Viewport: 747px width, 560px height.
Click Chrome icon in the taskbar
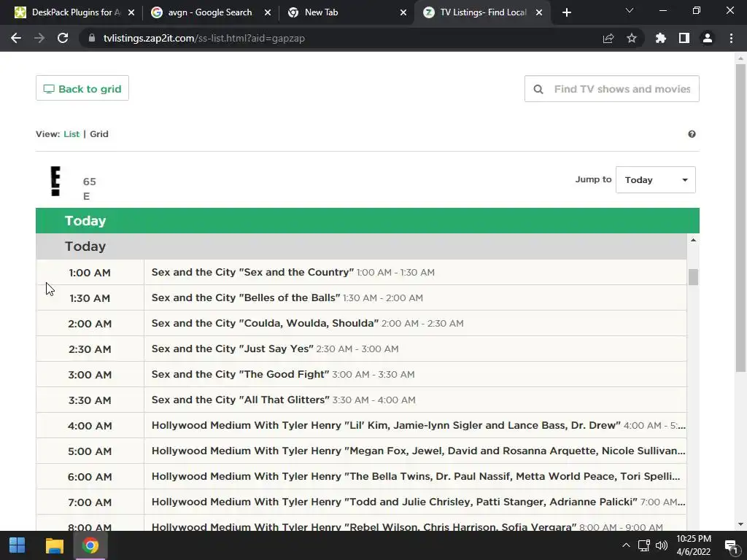point(90,545)
